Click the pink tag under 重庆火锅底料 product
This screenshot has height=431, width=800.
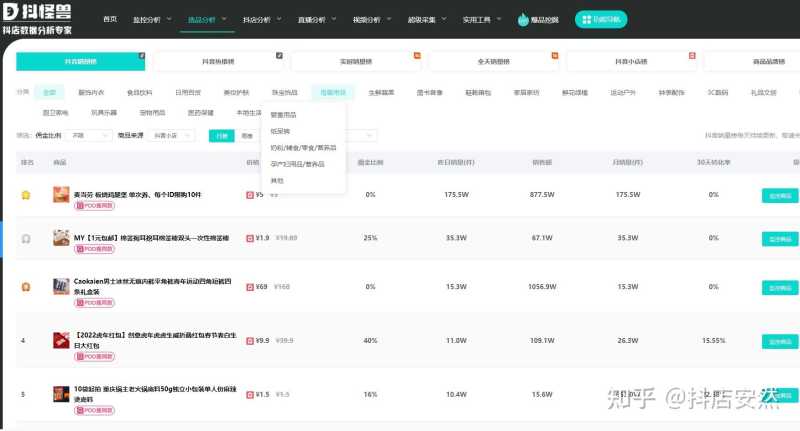click(x=94, y=410)
